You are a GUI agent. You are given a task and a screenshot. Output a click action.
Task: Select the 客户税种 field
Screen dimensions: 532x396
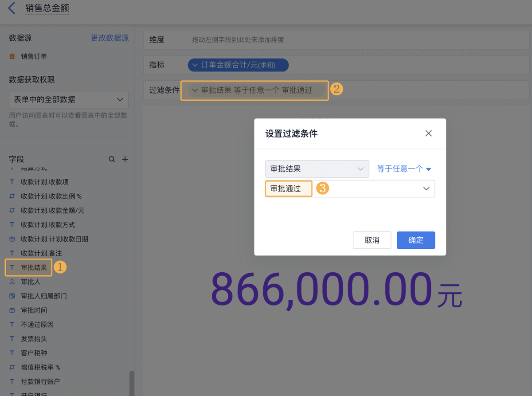pyautogui.click(x=34, y=353)
